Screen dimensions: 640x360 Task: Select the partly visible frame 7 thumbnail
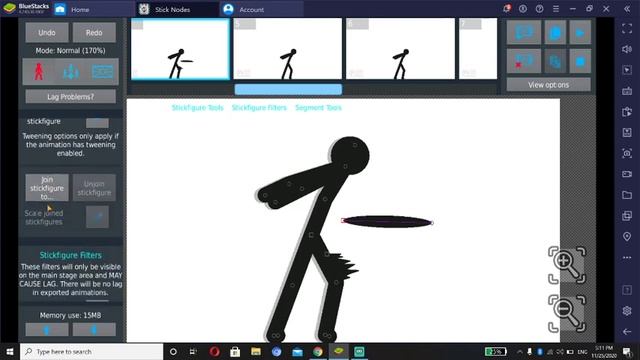click(x=478, y=49)
